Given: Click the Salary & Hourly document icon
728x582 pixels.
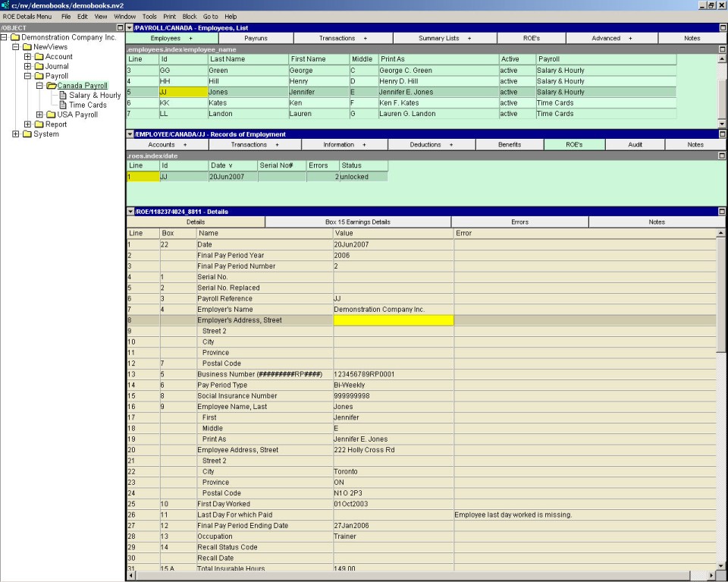Looking at the screenshot, I should click(x=63, y=96).
